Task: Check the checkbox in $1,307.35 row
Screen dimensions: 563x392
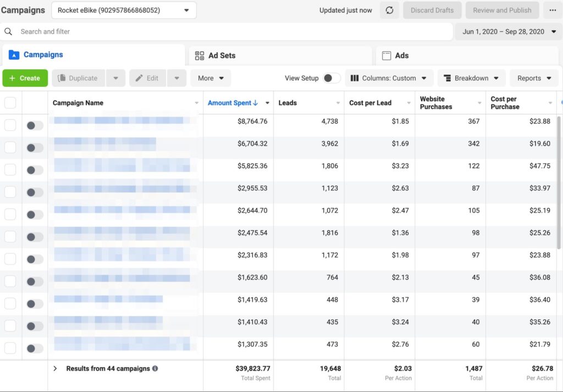Action: [x=10, y=348]
